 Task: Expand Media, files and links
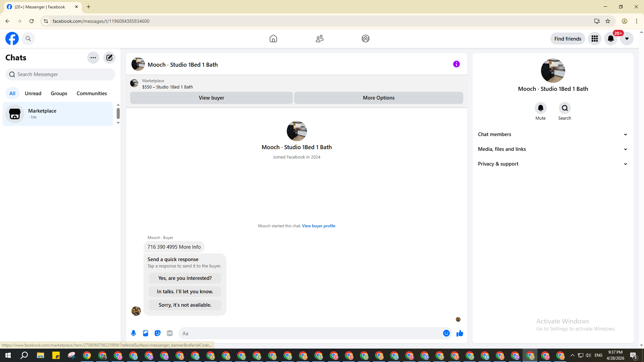(x=552, y=149)
